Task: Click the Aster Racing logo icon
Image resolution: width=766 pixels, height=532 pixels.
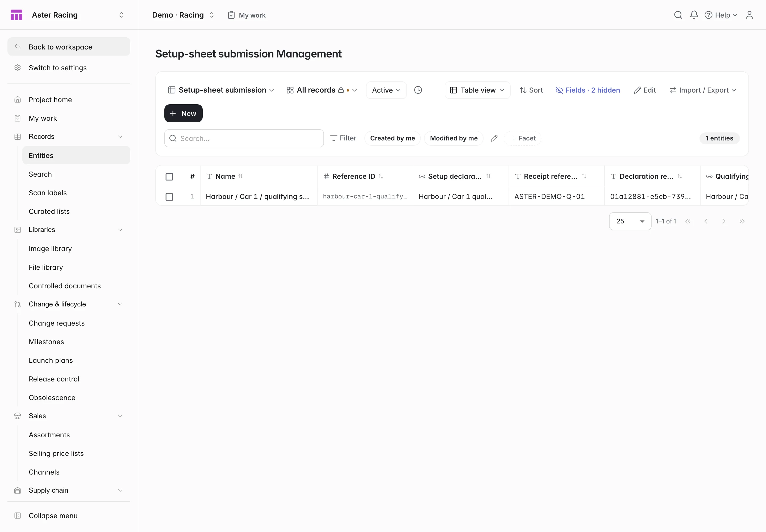Action: coord(16,15)
